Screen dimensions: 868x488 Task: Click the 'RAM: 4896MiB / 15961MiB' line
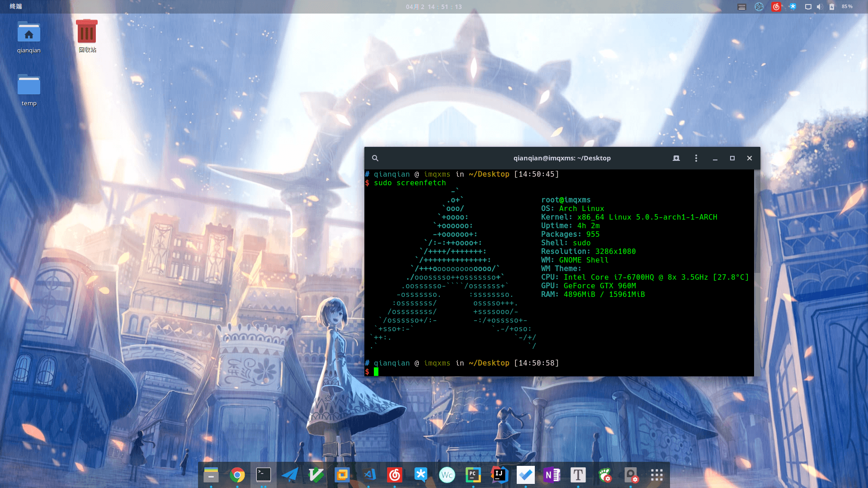[x=593, y=295]
